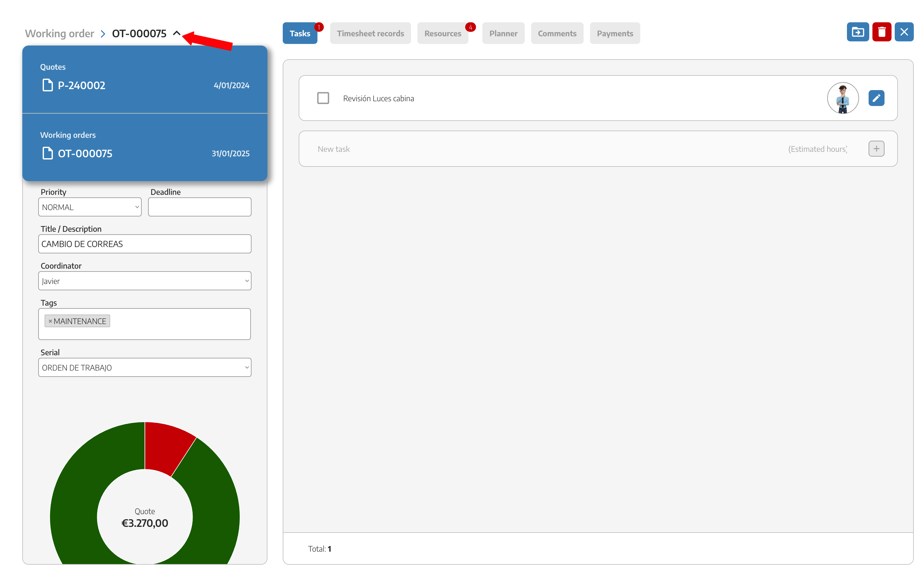
Task: Go back to Working order breadcrumb
Action: click(x=60, y=33)
